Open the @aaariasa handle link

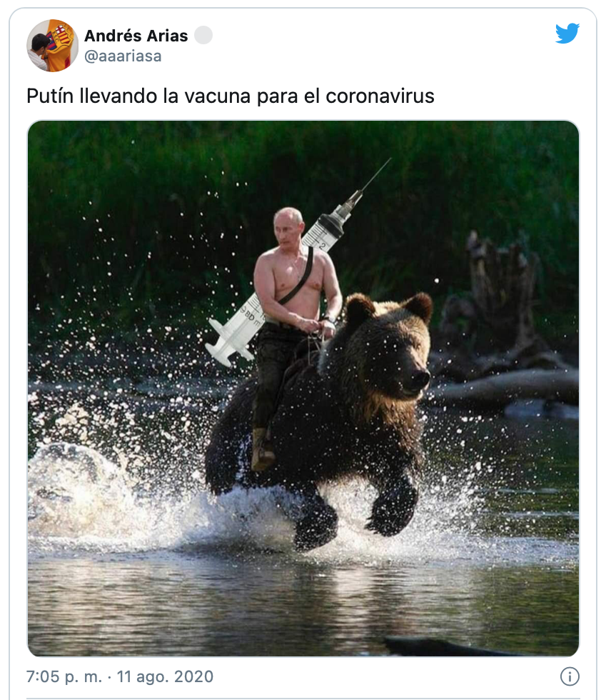tap(123, 56)
